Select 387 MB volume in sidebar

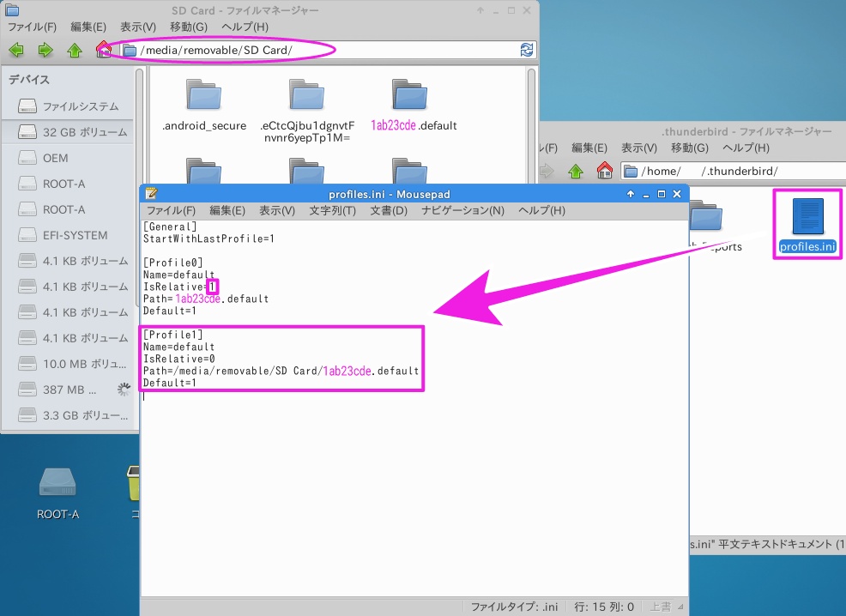pos(68,390)
